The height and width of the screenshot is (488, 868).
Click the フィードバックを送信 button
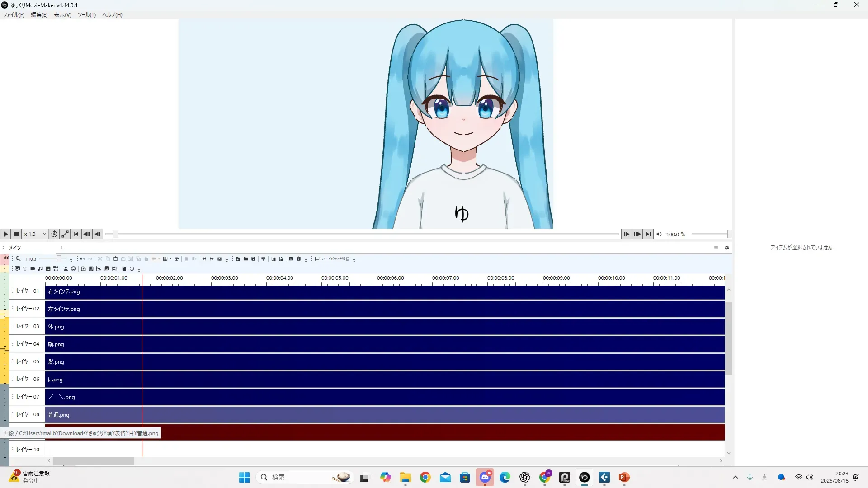pyautogui.click(x=332, y=259)
